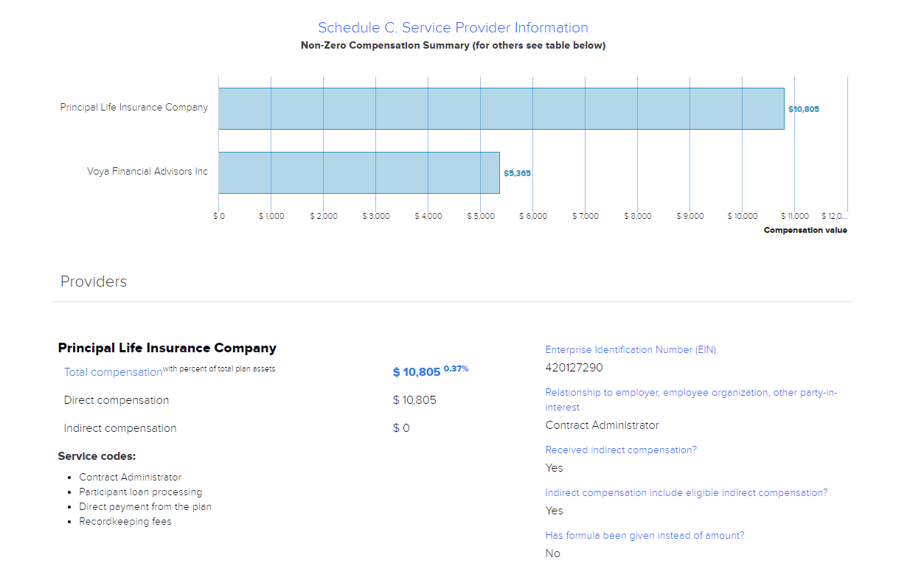The height and width of the screenshot is (566, 924).
Task: Click the Schedule C. Service Provider Information title
Action: point(453,28)
